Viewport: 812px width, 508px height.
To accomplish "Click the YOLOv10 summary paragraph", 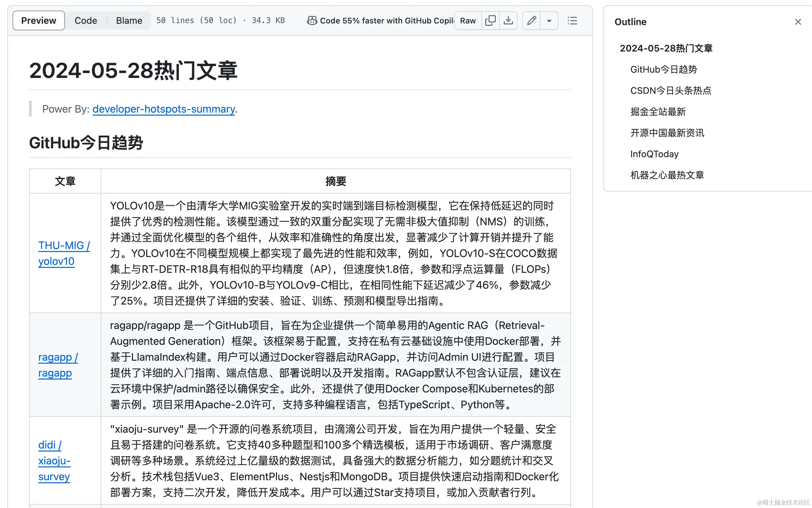I will 334,253.
